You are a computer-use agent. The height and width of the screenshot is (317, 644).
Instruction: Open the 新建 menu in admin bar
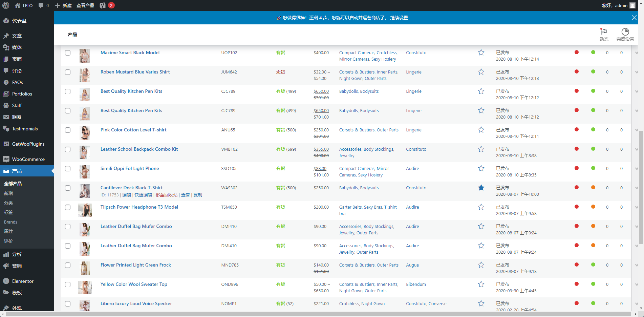pyautogui.click(x=63, y=5)
